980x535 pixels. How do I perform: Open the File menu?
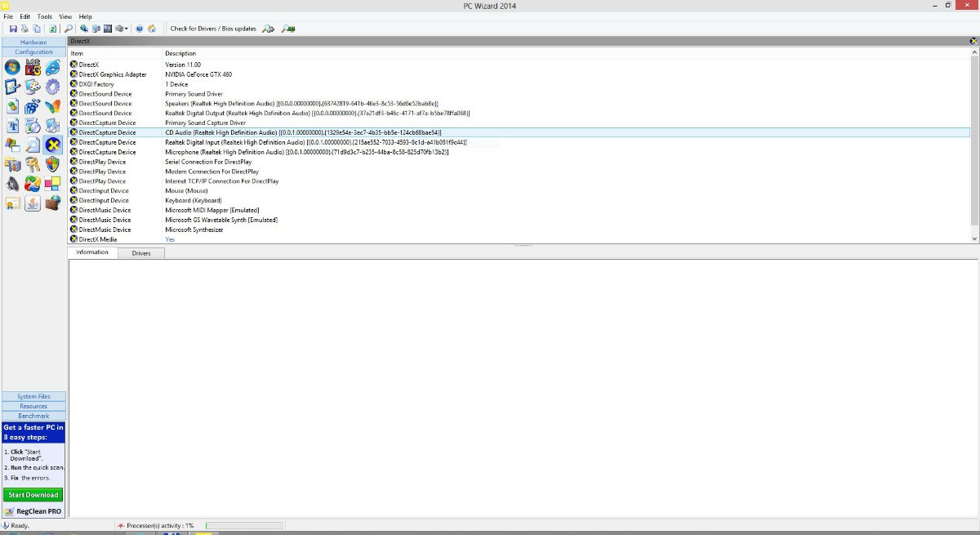click(x=8, y=16)
